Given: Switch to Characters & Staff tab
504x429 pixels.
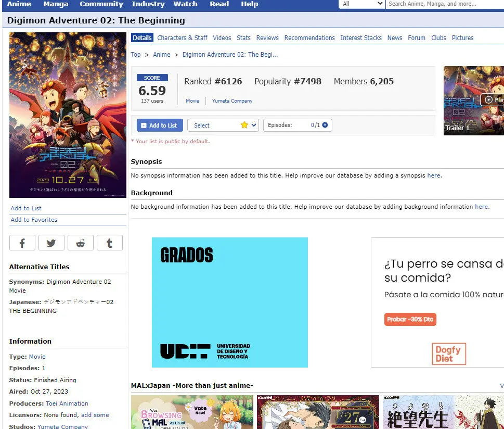Looking at the screenshot, I should [x=182, y=37].
